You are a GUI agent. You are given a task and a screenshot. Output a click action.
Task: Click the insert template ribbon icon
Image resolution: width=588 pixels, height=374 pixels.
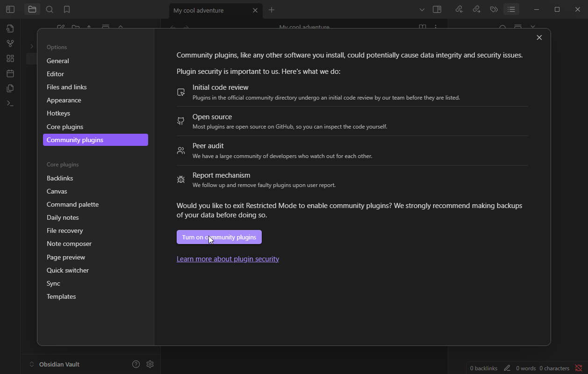pyautogui.click(x=10, y=88)
